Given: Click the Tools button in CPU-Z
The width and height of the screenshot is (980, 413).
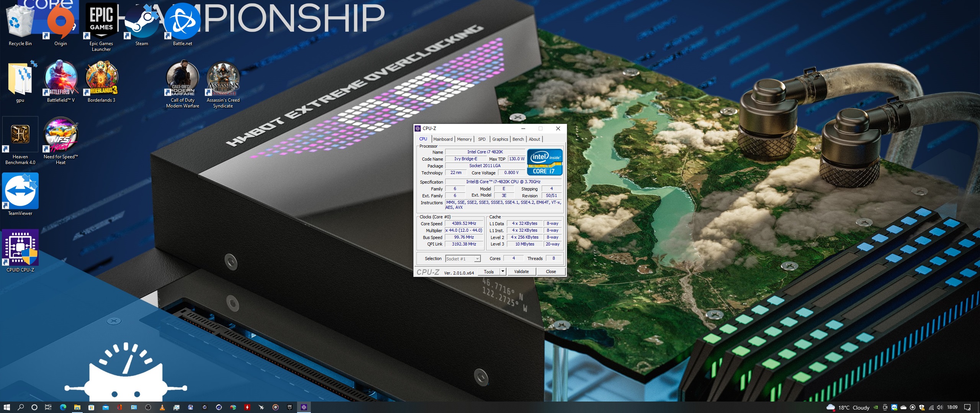Looking at the screenshot, I should click(x=489, y=272).
